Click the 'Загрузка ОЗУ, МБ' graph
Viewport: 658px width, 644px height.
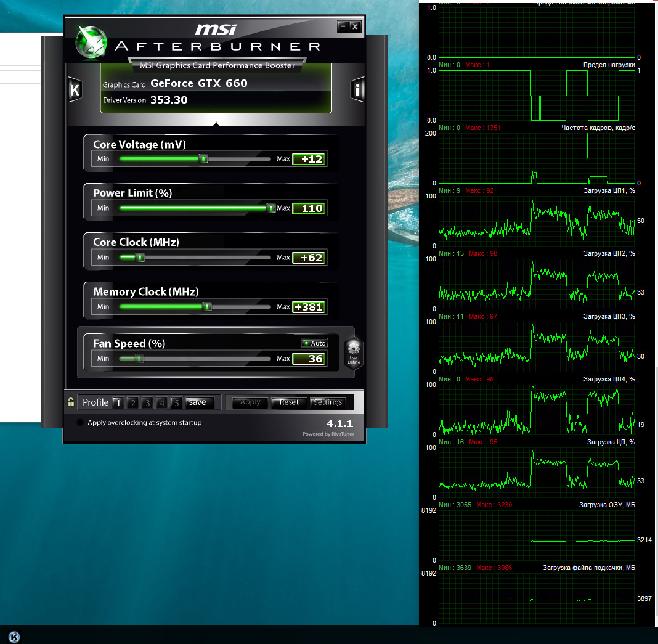tap(537, 536)
